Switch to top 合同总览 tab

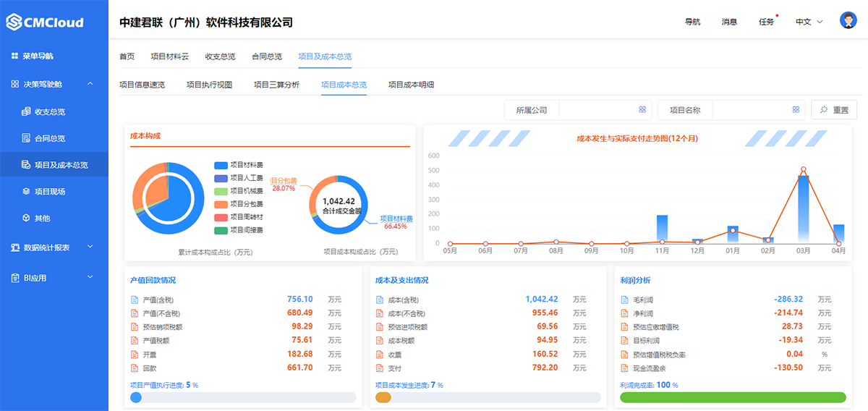[267, 56]
